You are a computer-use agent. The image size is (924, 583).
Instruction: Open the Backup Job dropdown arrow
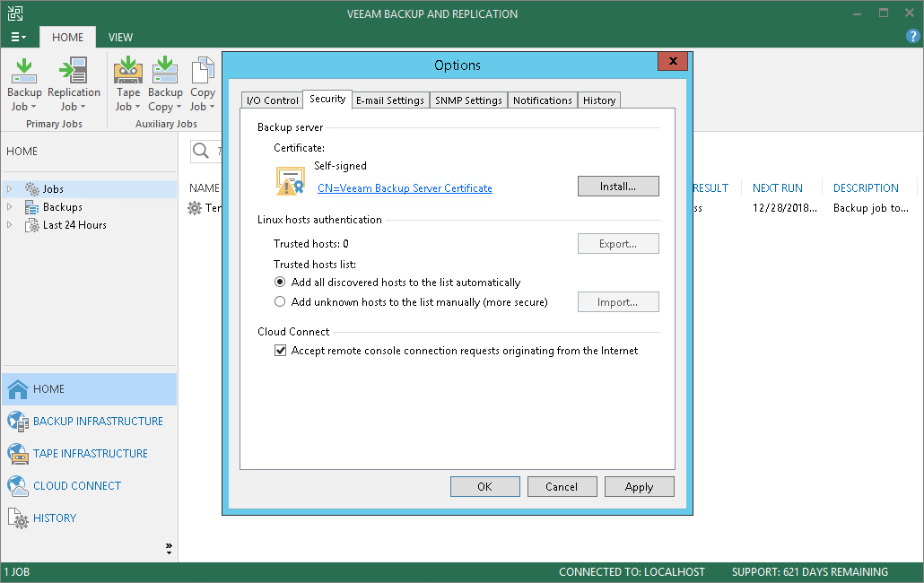click(33, 107)
